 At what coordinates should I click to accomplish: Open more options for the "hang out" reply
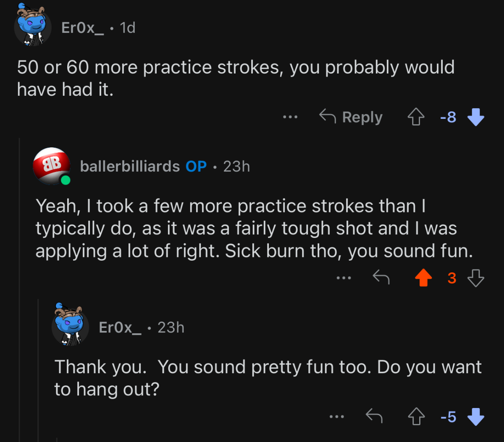click(337, 417)
